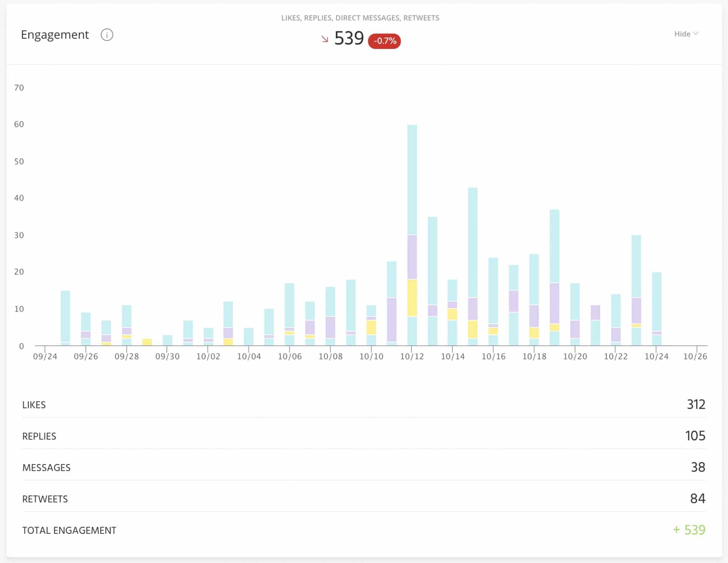Click the MESSAGES row label
This screenshot has height=563, width=728.
46,467
